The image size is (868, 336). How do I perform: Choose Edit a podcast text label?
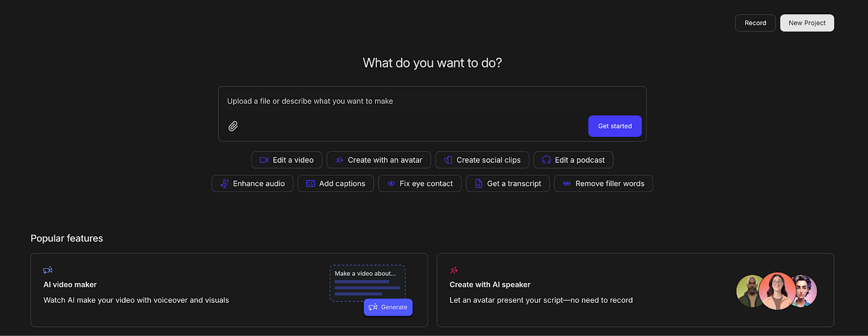tap(579, 160)
